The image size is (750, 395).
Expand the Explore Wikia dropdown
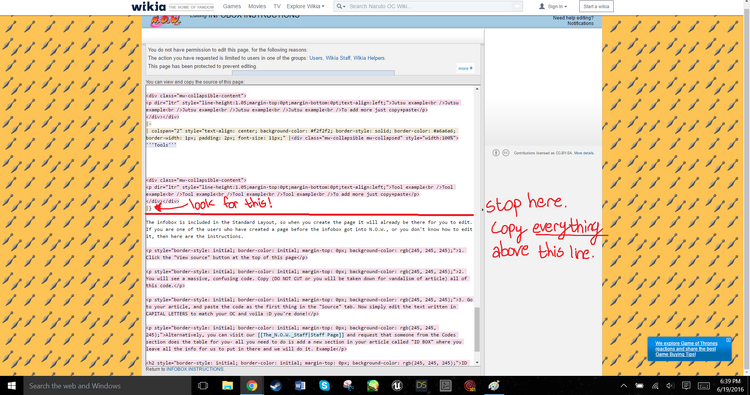(x=306, y=6)
